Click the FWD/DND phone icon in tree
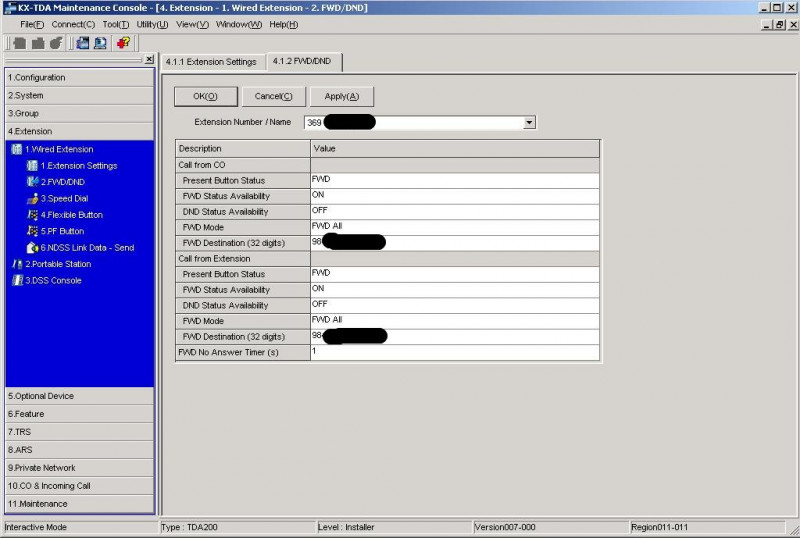The width and height of the screenshot is (800, 538). [32, 182]
